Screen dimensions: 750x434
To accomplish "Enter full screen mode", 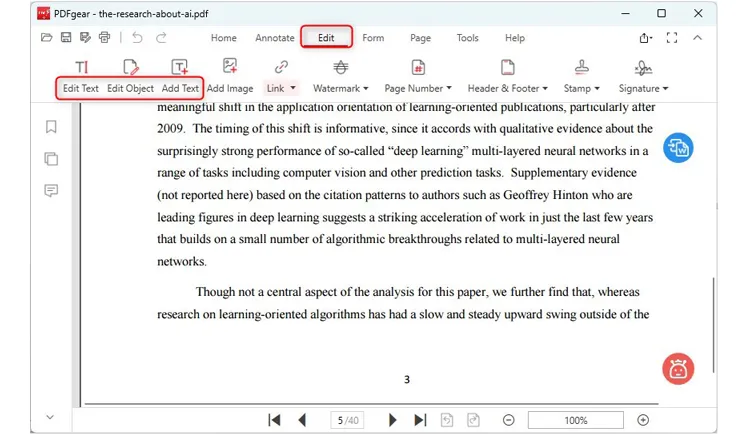I will click(x=672, y=38).
